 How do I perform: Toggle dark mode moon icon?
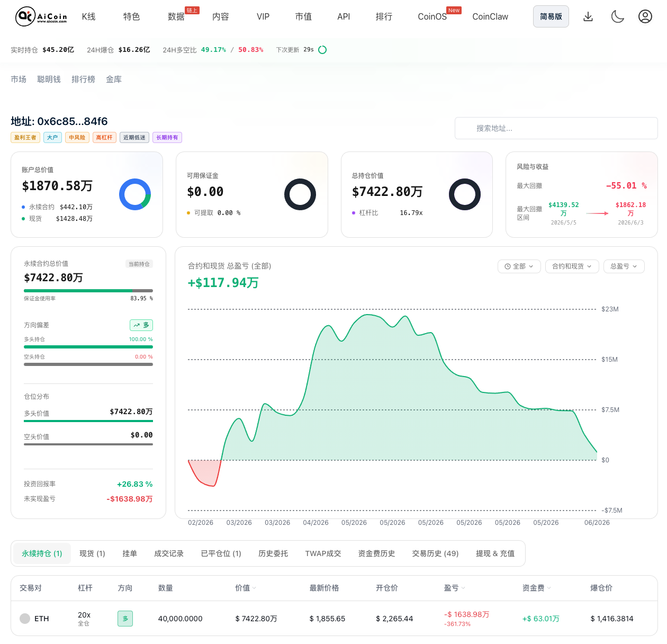click(617, 16)
